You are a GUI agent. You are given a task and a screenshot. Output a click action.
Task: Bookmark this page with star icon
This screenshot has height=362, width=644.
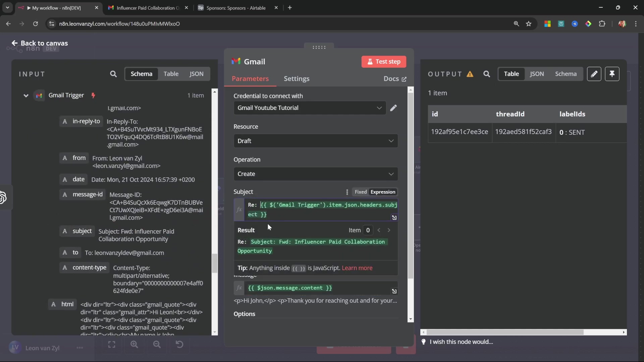coord(529,24)
